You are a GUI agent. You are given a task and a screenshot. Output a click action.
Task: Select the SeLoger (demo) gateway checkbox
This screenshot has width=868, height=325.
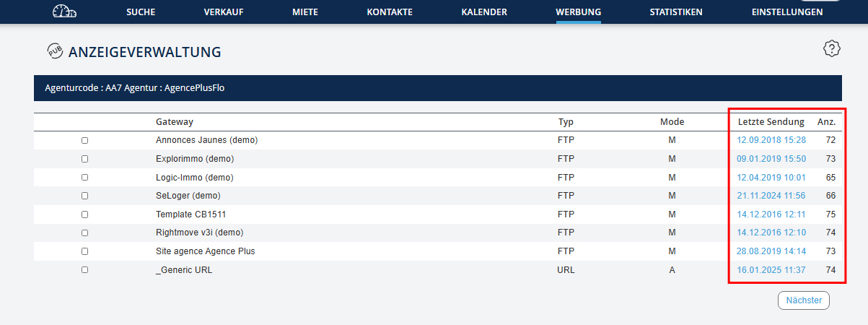[x=84, y=196]
